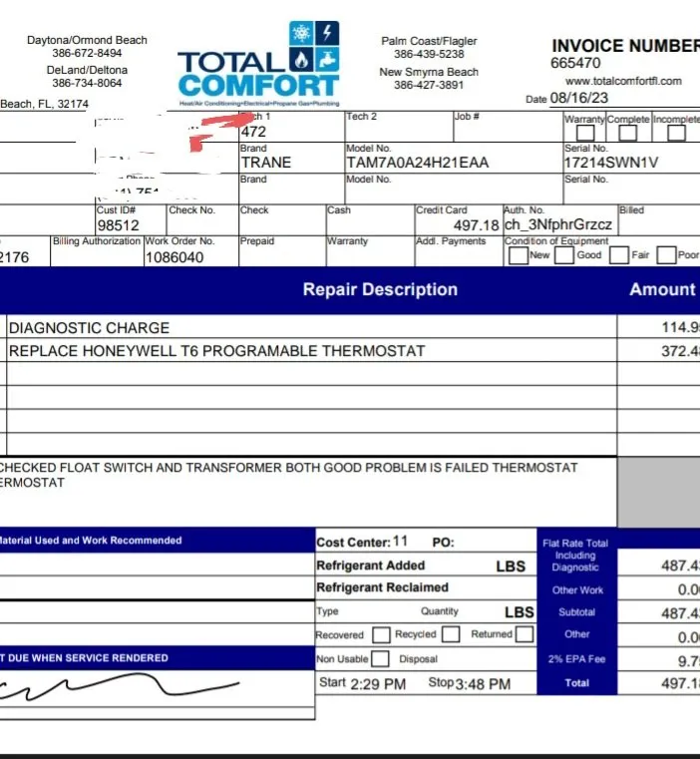Click the Repair Description header
The height and width of the screenshot is (759, 700).
(380, 289)
